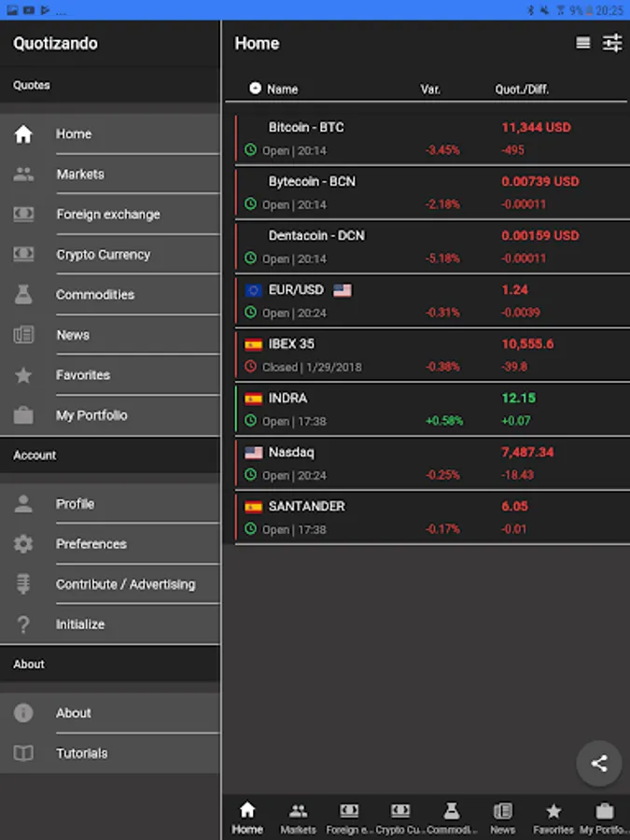
Task: Switch to Crypto Cu... bottom tab
Action: click(x=400, y=818)
